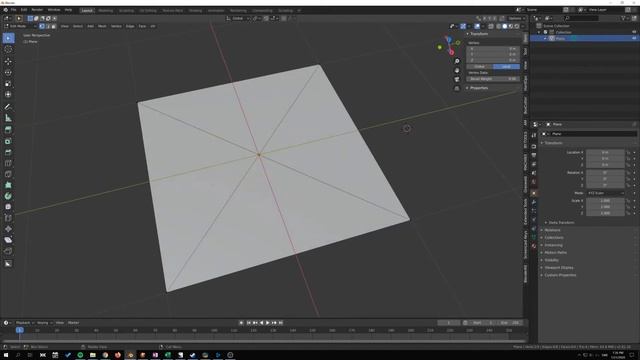640x360 pixels.
Task: Click the Bevel Weight slider field
Action: coord(493,79)
